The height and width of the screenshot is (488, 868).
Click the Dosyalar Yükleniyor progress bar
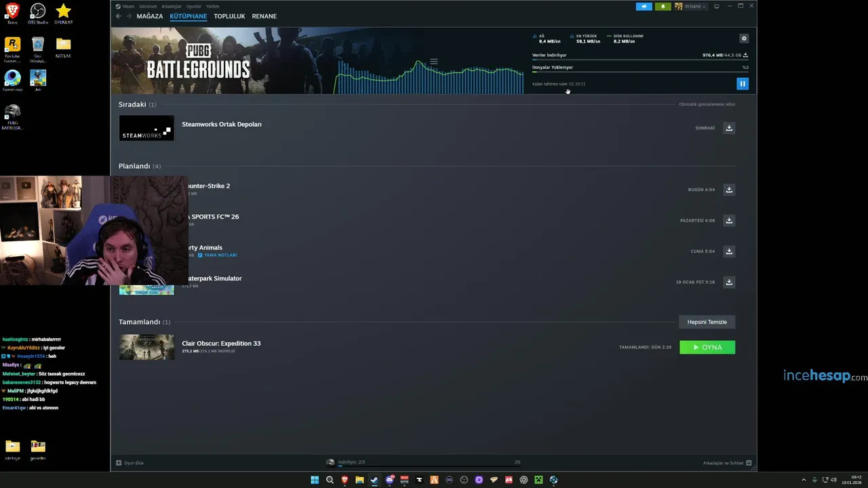640,72
